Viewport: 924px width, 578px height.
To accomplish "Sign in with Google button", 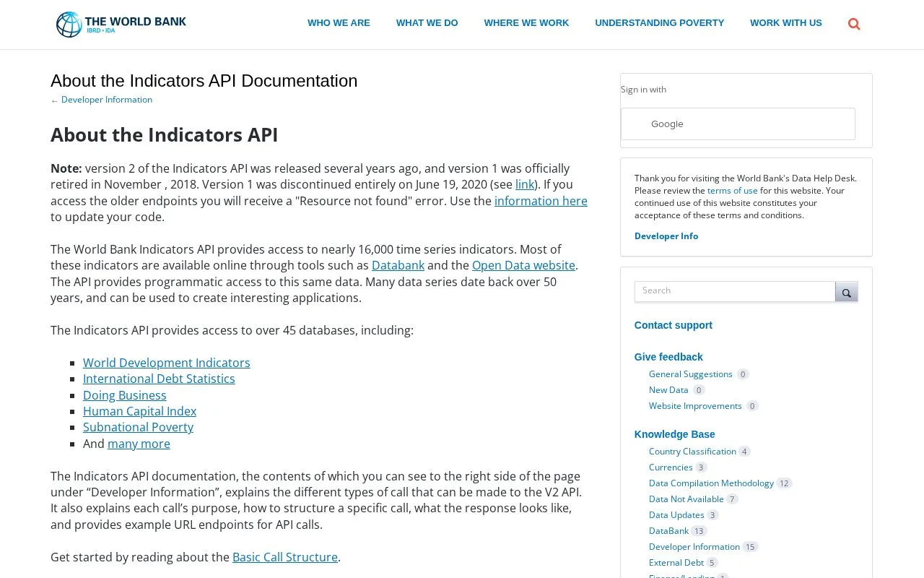I will pyautogui.click(x=738, y=124).
